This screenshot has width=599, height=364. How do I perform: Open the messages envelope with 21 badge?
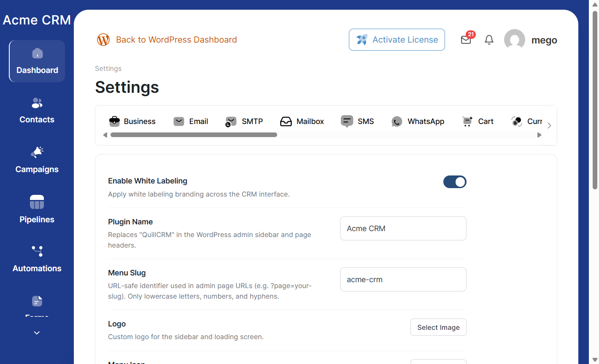466,40
